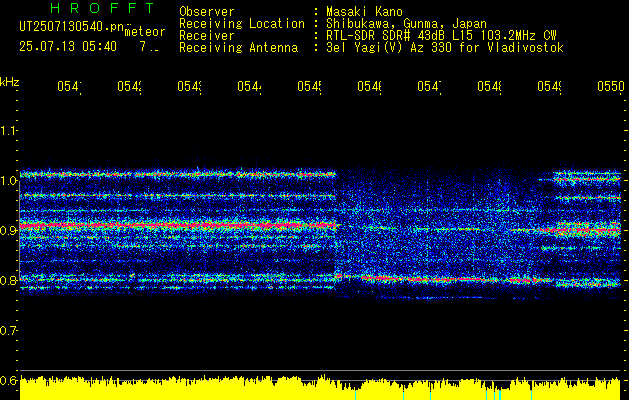The width and height of the screenshot is (629, 400).
Task: Click the 0.6 kHz axis label
Action: tap(8, 380)
